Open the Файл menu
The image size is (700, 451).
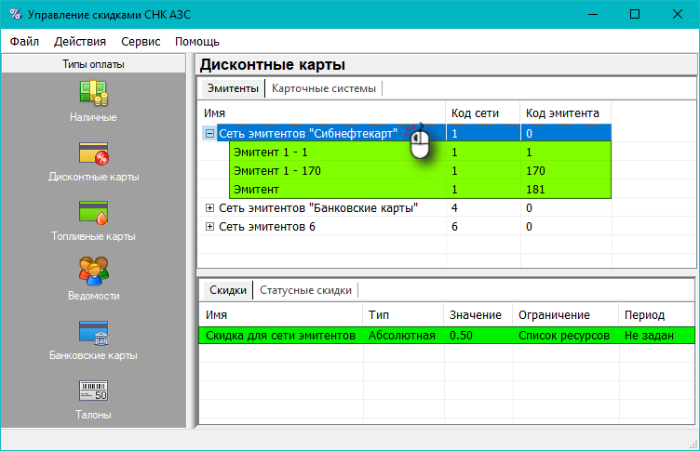point(26,42)
